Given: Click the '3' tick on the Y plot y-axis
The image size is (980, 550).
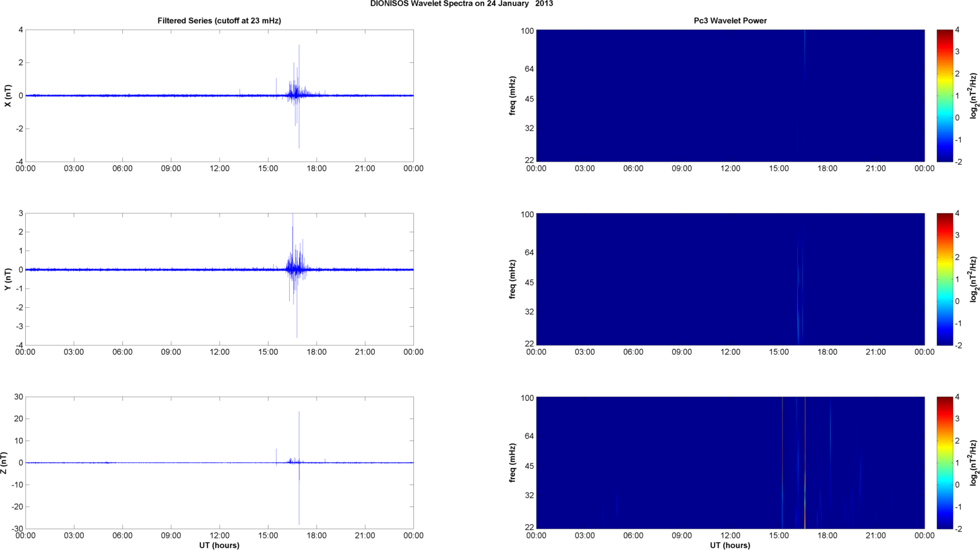Looking at the screenshot, I should pos(21,213).
